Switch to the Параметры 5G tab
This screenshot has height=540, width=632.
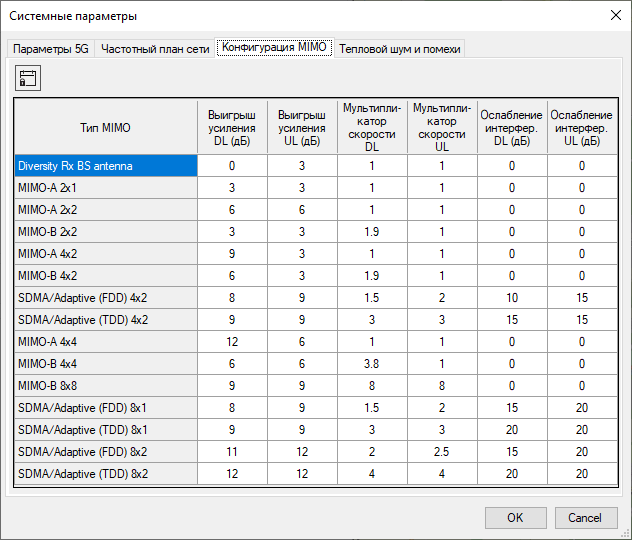tap(51, 49)
